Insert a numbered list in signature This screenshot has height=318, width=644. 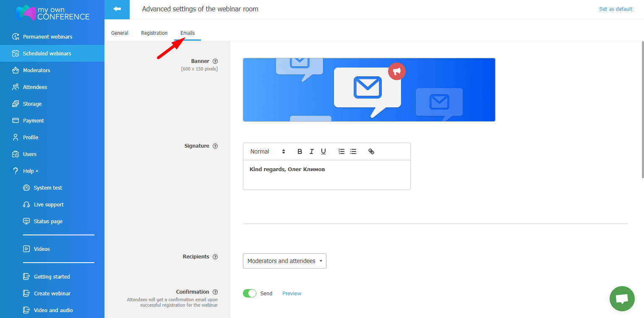(x=342, y=151)
